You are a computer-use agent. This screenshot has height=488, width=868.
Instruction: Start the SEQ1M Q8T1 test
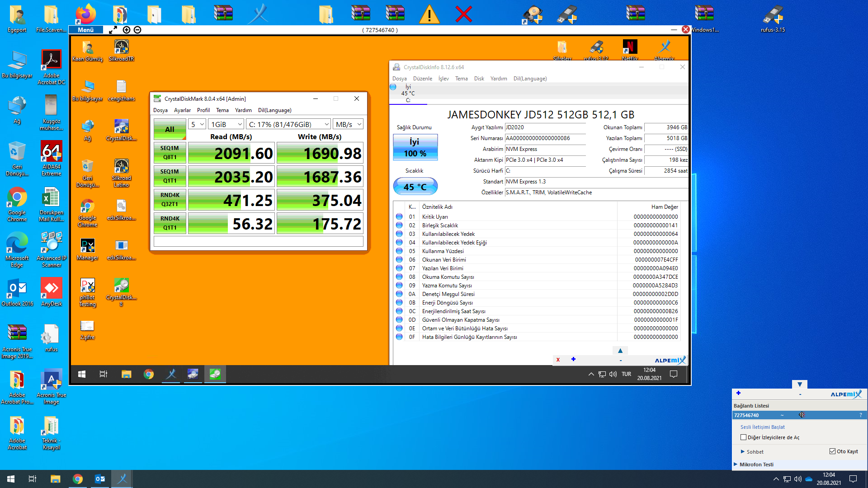tap(170, 153)
